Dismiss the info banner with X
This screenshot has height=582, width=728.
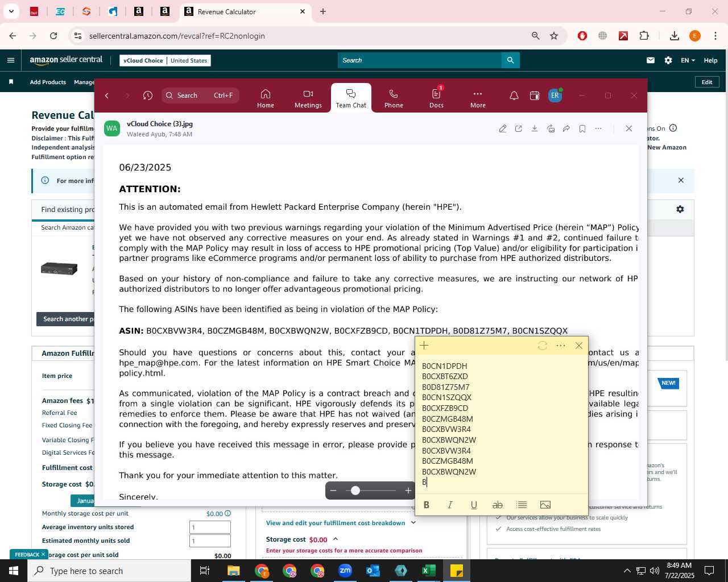(681, 180)
